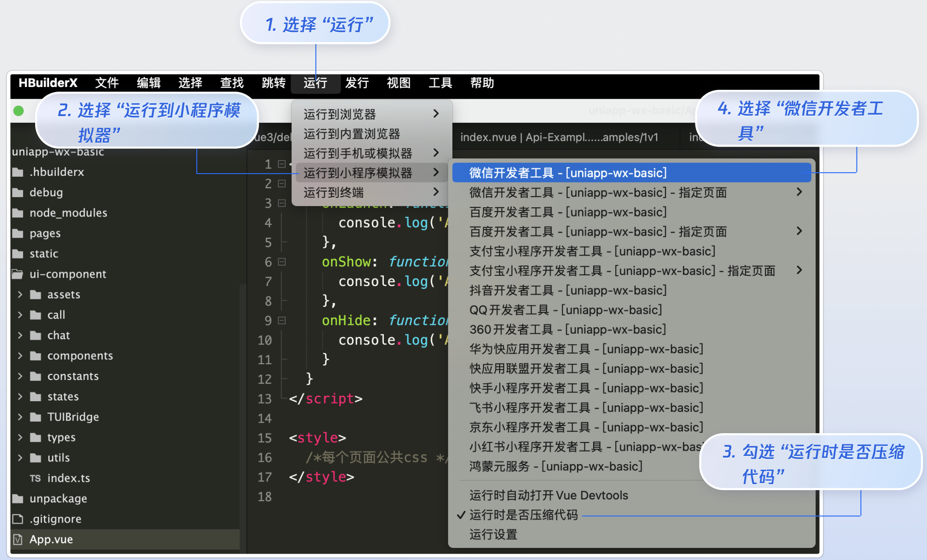This screenshot has width=927, height=560.
Task: Click the TS icon beside index.ts
Action: (35, 478)
